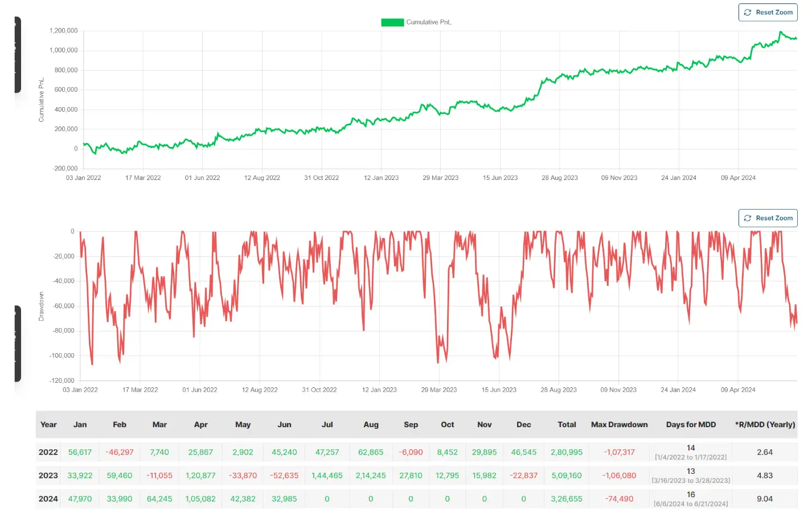Viewport: 812px width, 520px height.
Task: Click the 47,257 July 2022 value
Action: (327, 452)
